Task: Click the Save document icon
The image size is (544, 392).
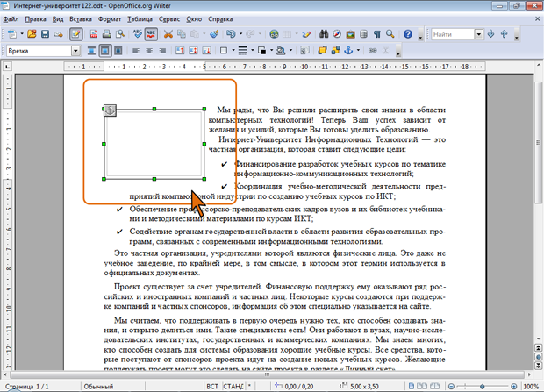Action: click(x=46, y=34)
